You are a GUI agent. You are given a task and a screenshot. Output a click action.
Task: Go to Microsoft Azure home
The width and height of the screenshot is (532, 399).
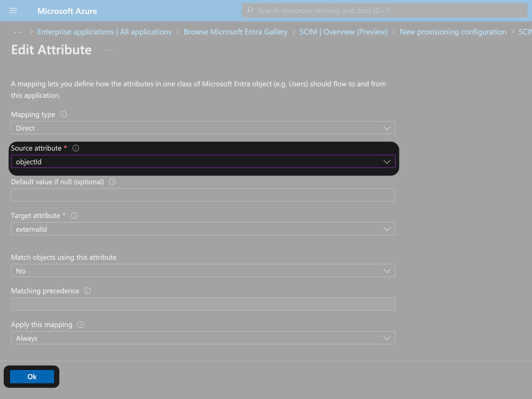click(x=67, y=11)
